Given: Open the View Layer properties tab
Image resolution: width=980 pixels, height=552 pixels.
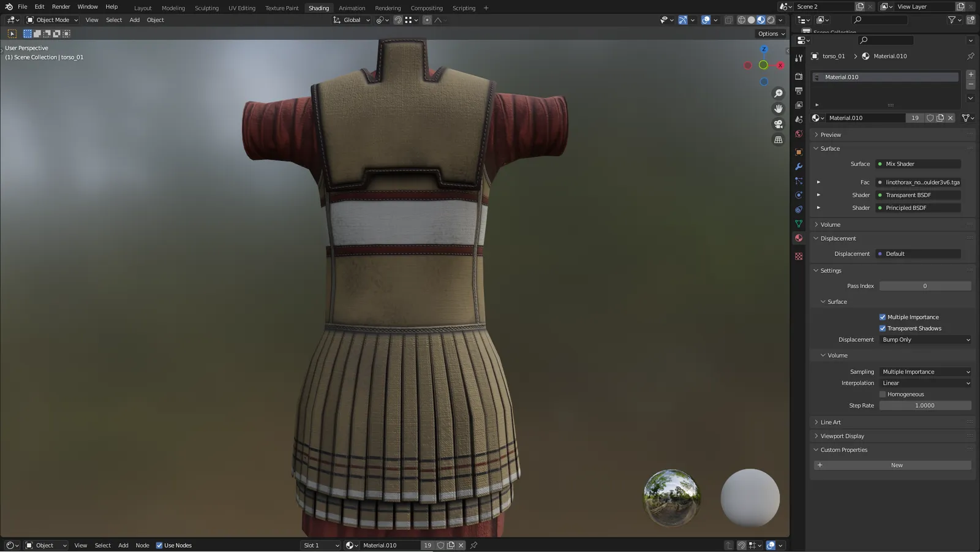Looking at the screenshot, I should tap(799, 105).
